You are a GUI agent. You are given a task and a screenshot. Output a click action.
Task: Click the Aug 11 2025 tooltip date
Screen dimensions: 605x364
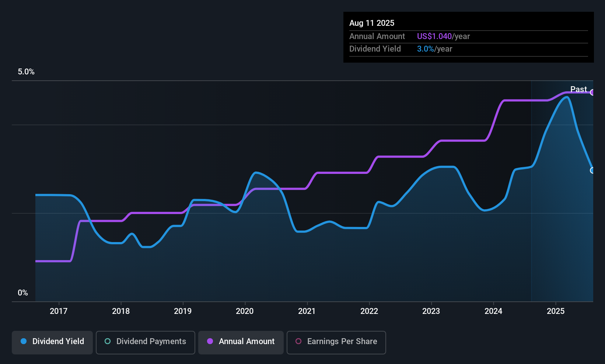tap(372, 23)
